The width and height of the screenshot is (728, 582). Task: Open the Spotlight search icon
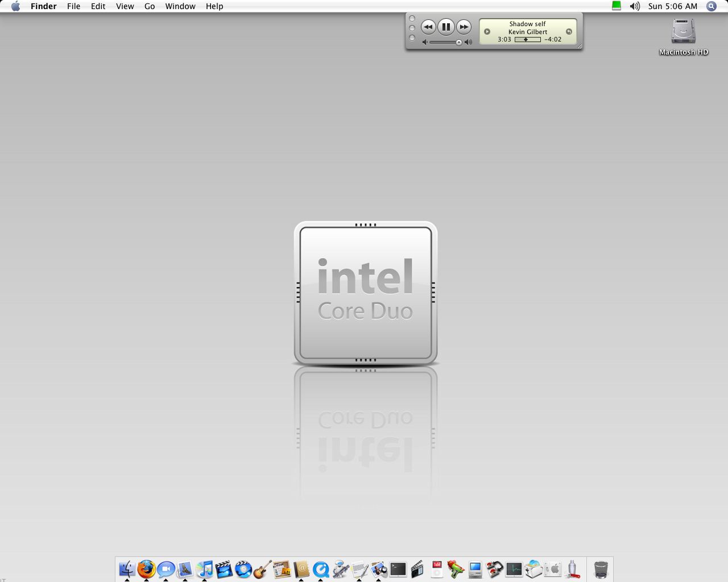[x=711, y=6]
